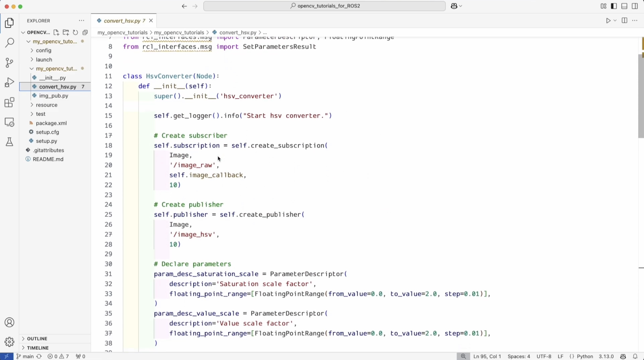Screen dimensions: 644x360
Task: Open the Run Python file dropdown arrow
Action: coord(615,20)
